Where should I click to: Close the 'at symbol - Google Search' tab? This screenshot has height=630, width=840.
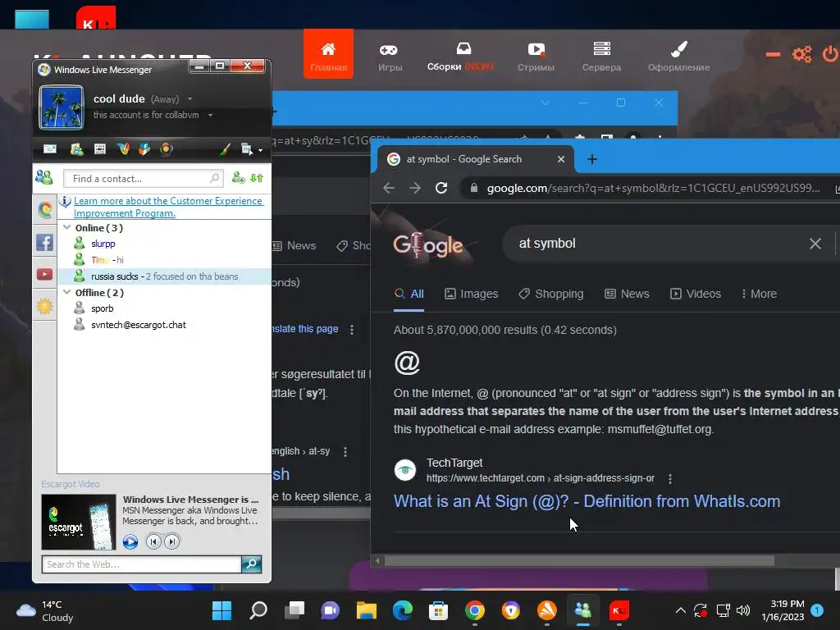(x=561, y=159)
